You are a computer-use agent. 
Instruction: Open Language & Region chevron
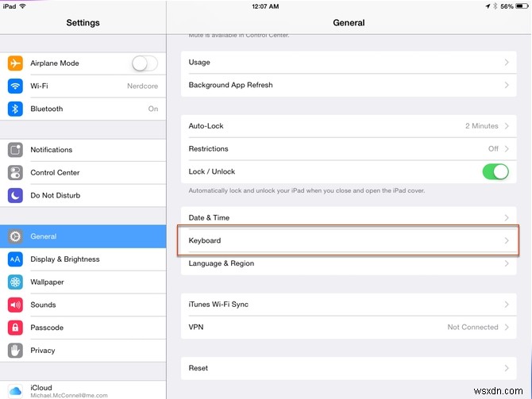pyautogui.click(x=507, y=263)
